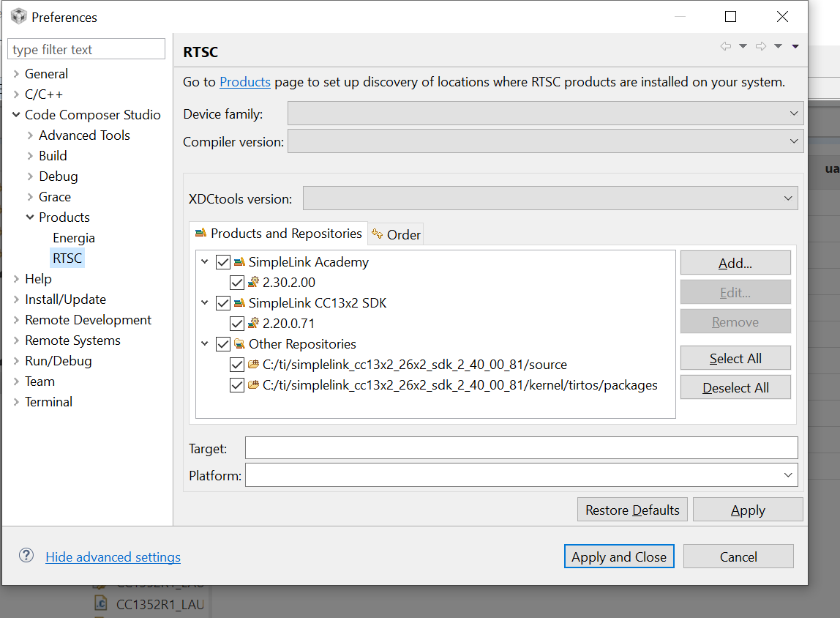Screen dimensions: 840x618
Task: Uncheck the Other Repositories checkbox
Action: coord(223,344)
